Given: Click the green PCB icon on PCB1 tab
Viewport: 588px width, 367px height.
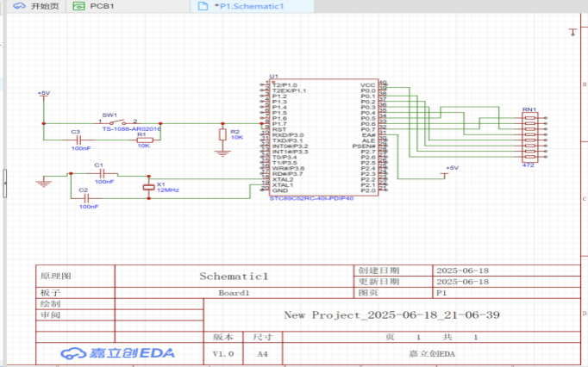Looking at the screenshot, I should tap(78, 6).
